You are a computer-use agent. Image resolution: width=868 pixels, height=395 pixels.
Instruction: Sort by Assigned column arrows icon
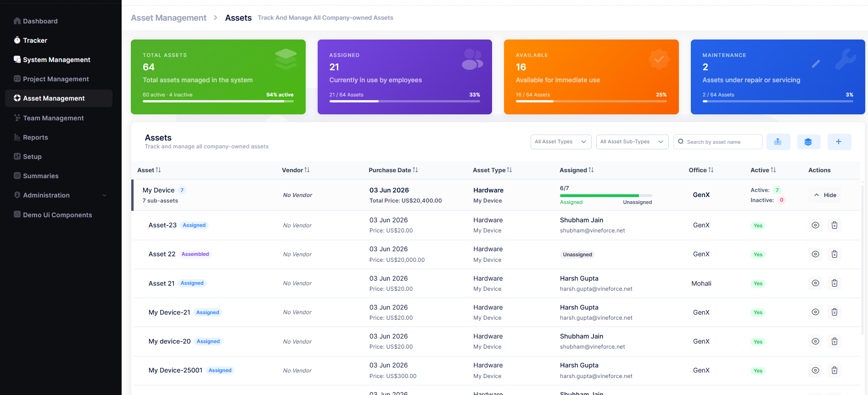pyautogui.click(x=591, y=170)
